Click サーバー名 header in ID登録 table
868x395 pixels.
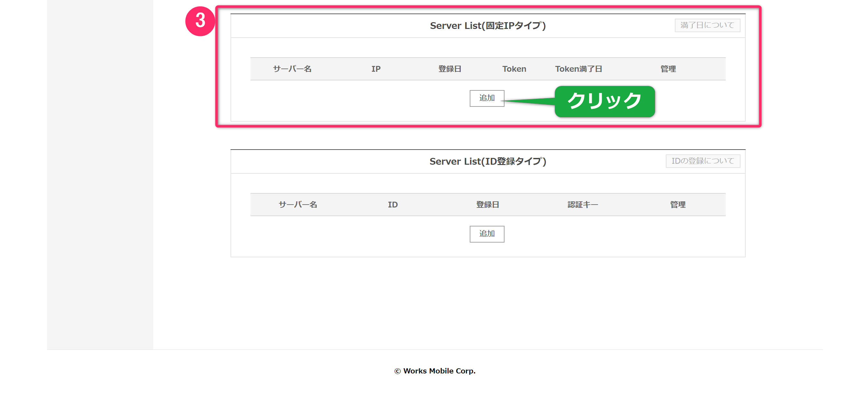pyautogui.click(x=297, y=205)
